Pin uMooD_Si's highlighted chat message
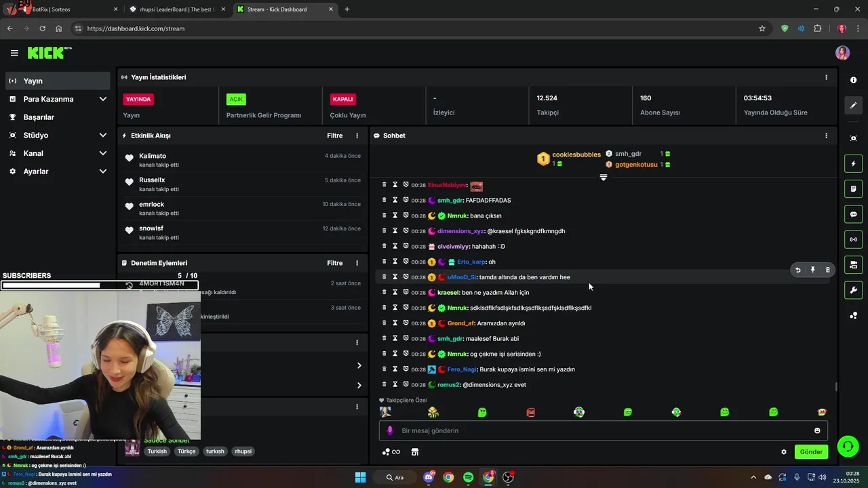The image size is (868, 488). click(812, 270)
